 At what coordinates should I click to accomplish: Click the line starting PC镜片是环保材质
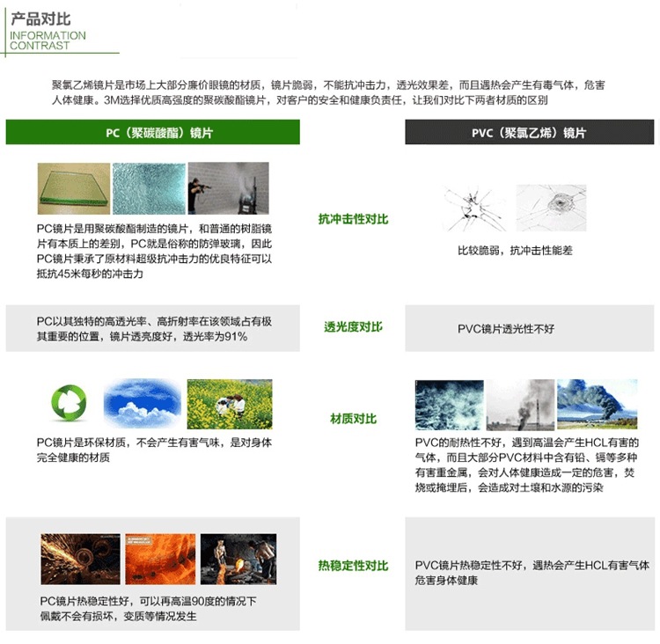pos(154,442)
